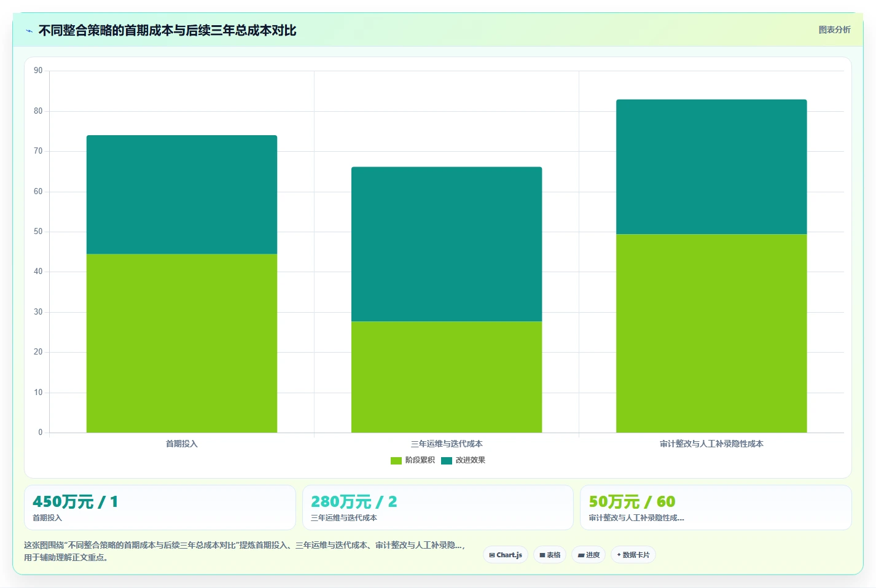This screenshot has width=876, height=588.
Task: Click the 审计整改与人工补录隐性成本 x-axis label
Action: click(x=711, y=444)
